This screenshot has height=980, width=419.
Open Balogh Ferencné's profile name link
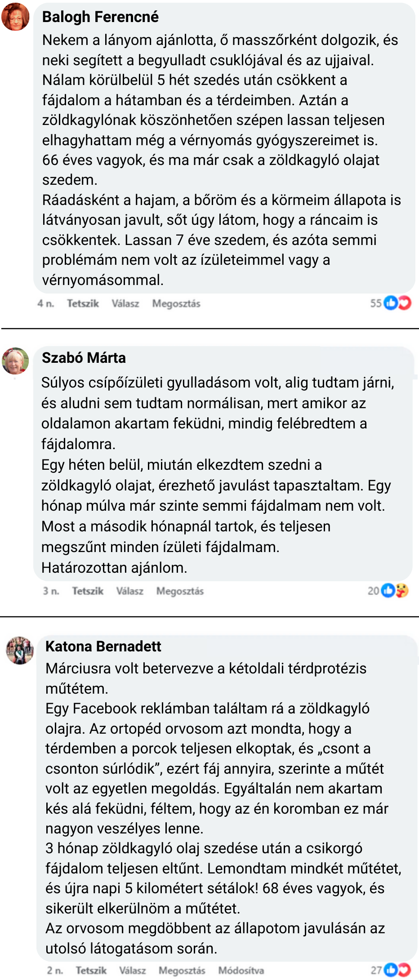point(100,17)
